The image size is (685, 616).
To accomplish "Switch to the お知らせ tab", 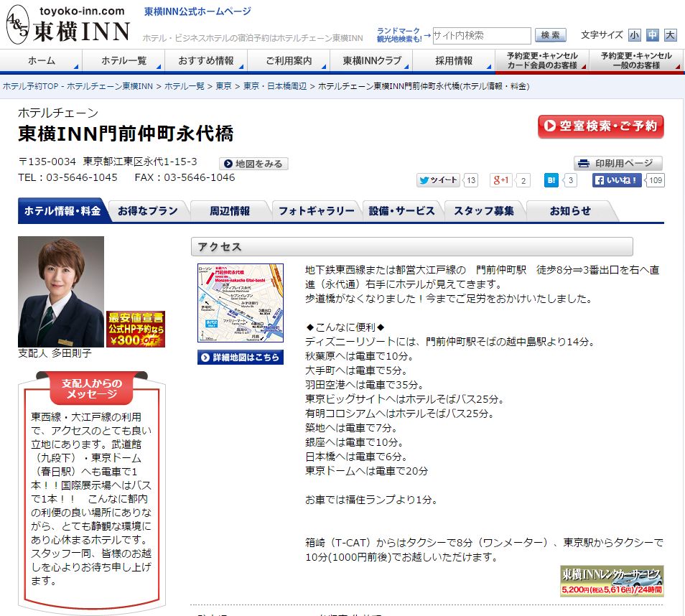I will pyautogui.click(x=570, y=211).
